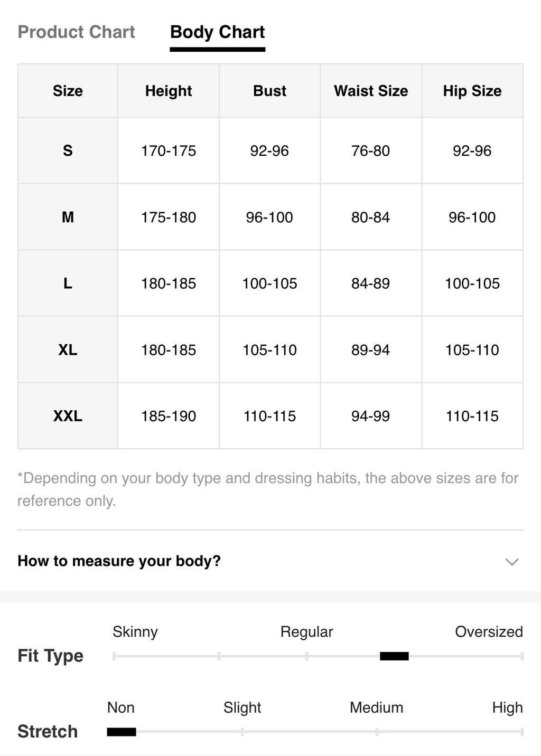Click the Bust column header
The width and height of the screenshot is (541, 756).
[x=270, y=91]
